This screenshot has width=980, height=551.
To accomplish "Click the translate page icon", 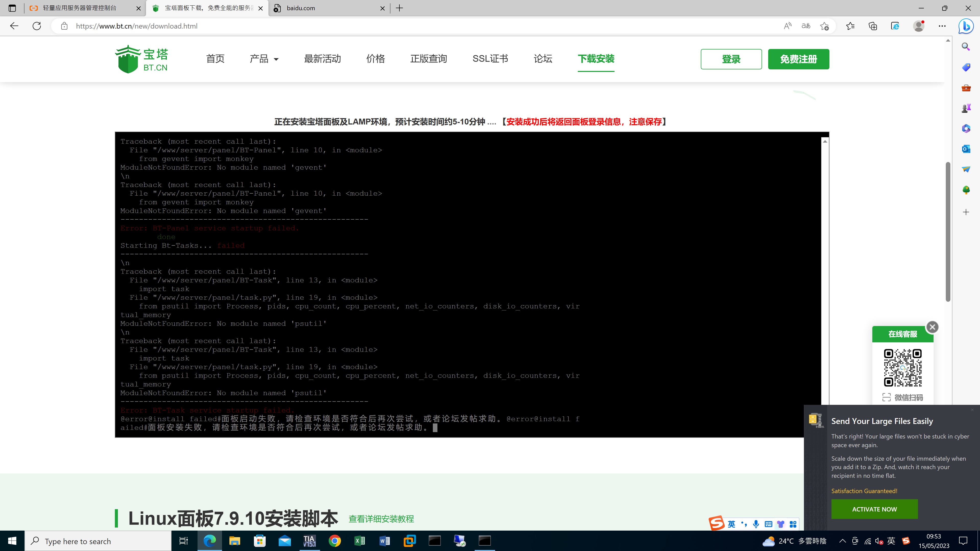I will pyautogui.click(x=806, y=26).
